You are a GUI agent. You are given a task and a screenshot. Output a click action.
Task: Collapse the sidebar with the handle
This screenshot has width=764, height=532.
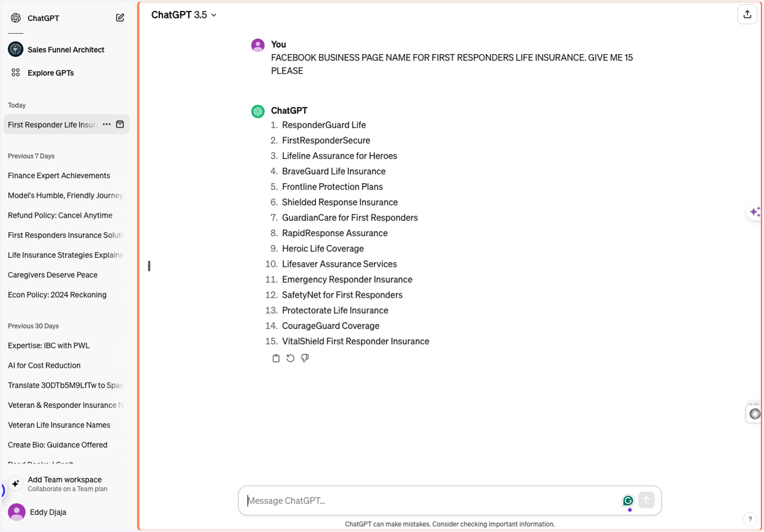pos(149,266)
